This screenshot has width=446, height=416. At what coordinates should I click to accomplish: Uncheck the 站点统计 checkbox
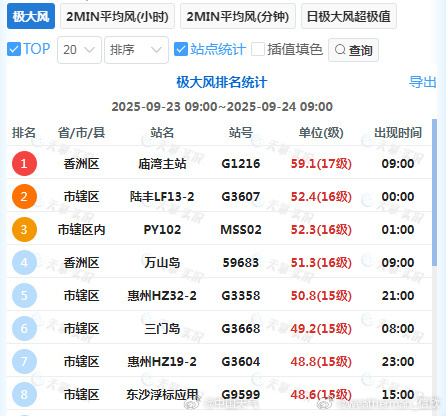point(181,49)
